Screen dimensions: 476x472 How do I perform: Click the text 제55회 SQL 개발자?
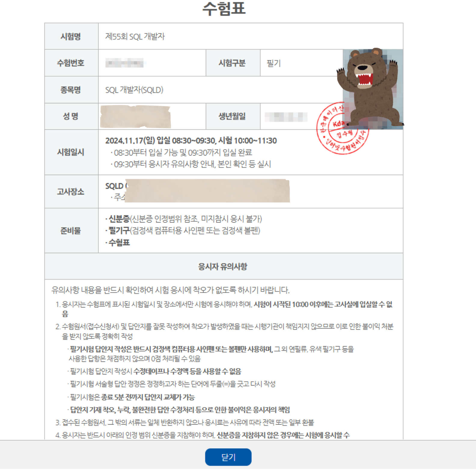[x=135, y=37]
